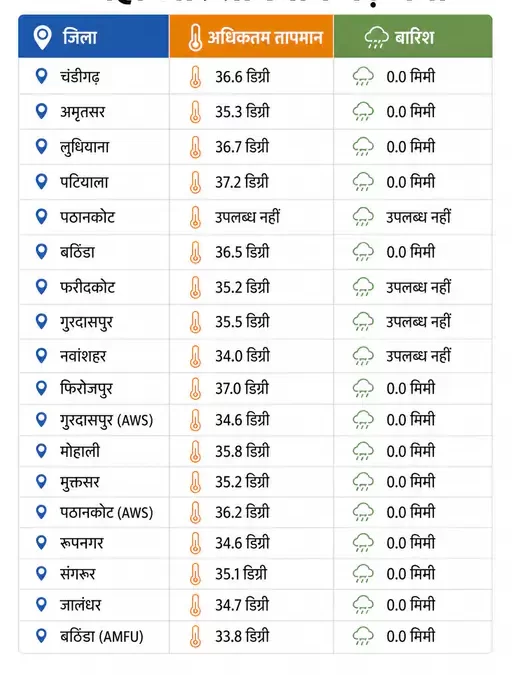
Task: Click the location pin beside मोहाली
Action: 41,451
